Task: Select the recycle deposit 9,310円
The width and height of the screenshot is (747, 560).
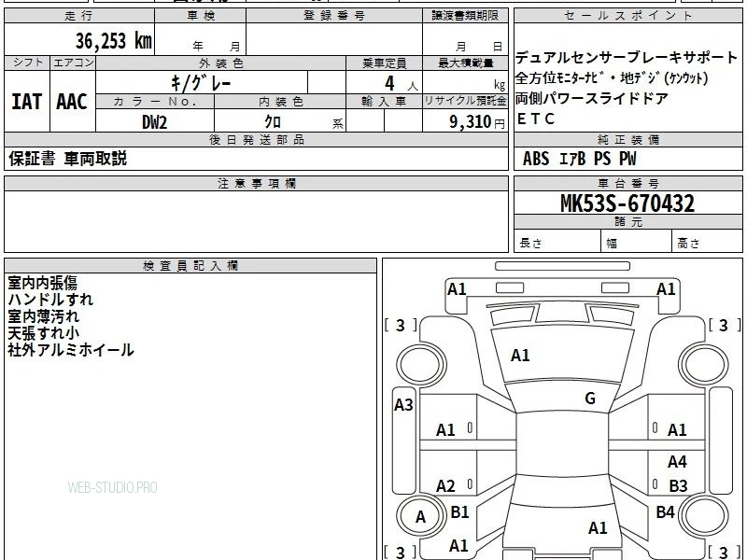Action: tap(477, 122)
